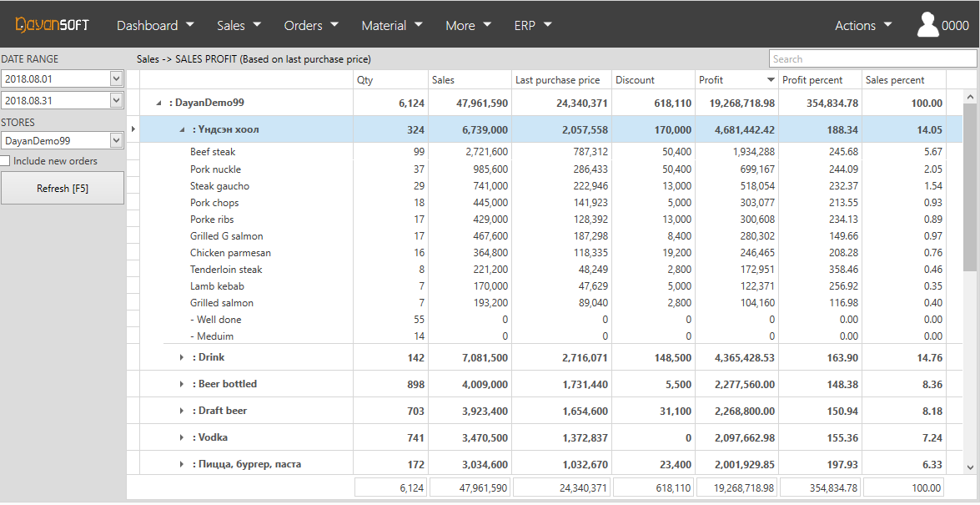980x505 pixels.
Task: Click the Profit column sort arrow
Action: (x=770, y=80)
